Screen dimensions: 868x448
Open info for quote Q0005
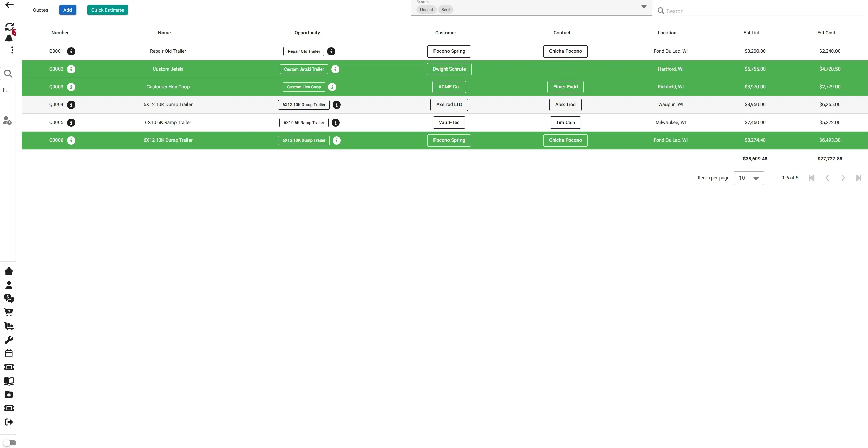coord(71,123)
